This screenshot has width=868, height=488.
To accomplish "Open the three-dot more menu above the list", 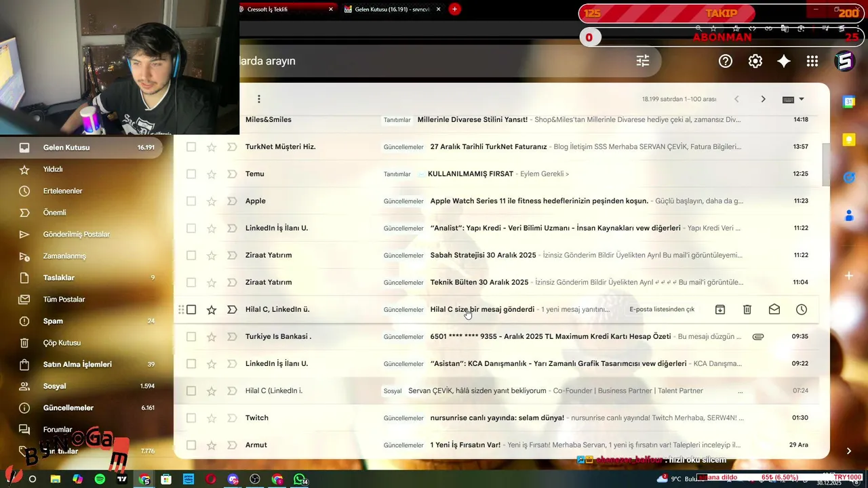I will click(x=258, y=99).
